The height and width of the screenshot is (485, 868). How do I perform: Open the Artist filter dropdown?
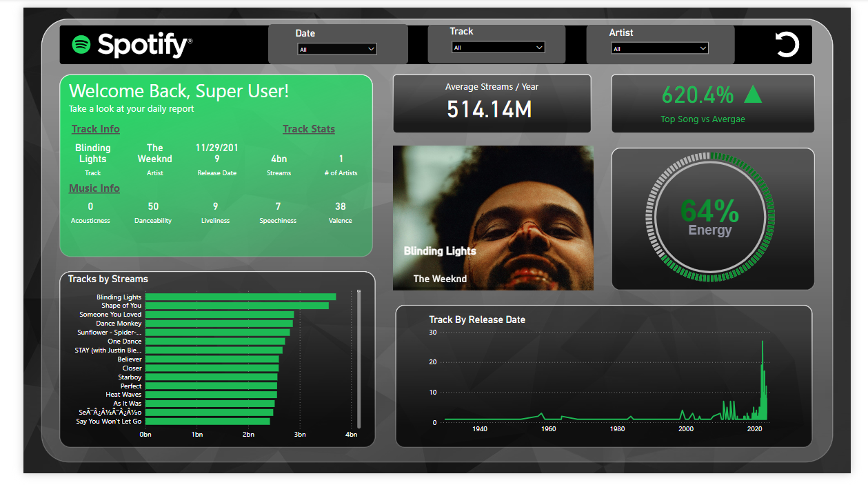659,48
